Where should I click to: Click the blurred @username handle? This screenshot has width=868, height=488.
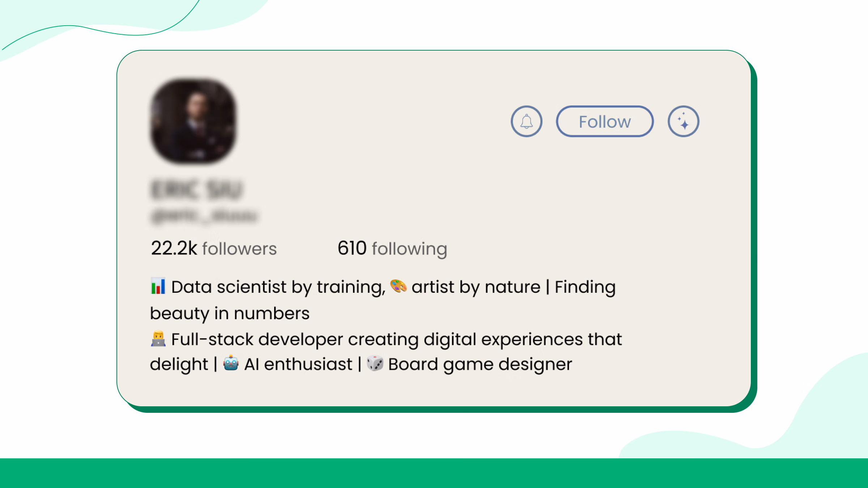click(x=204, y=216)
